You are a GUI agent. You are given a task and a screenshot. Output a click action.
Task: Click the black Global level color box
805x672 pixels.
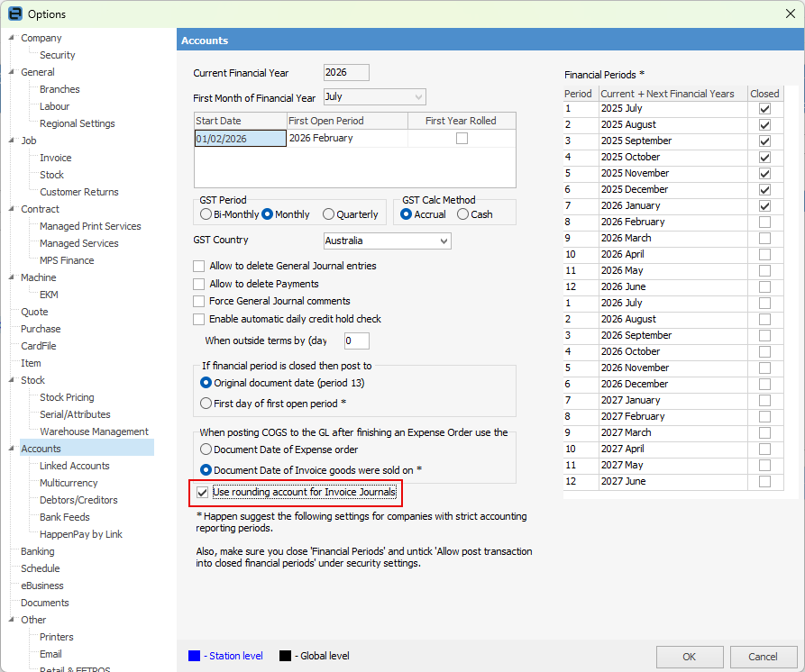[x=285, y=656]
